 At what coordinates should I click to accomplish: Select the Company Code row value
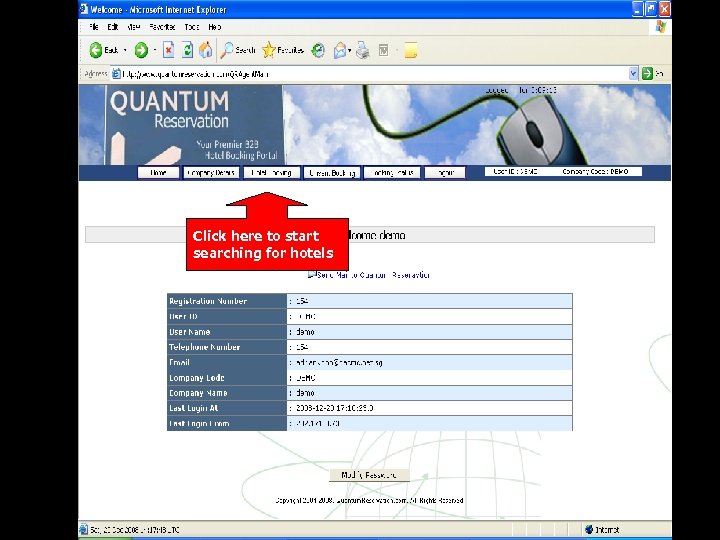click(305, 377)
